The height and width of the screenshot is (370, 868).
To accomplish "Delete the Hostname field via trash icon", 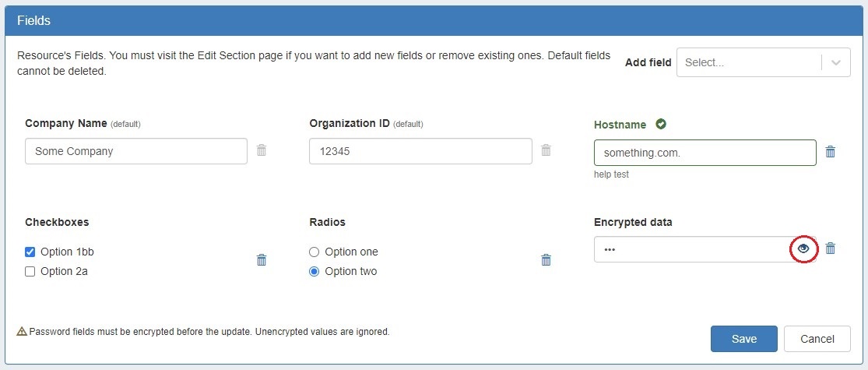I will tap(831, 152).
